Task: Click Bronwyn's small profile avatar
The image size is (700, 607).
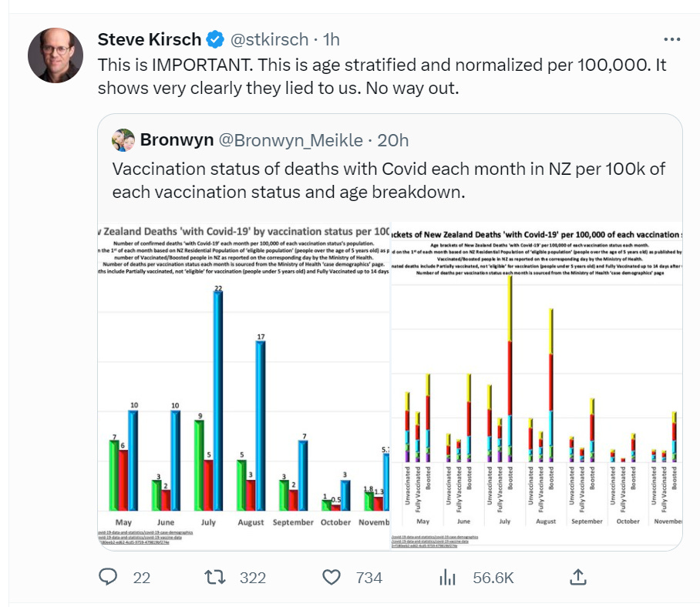Action: tap(123, 139)
